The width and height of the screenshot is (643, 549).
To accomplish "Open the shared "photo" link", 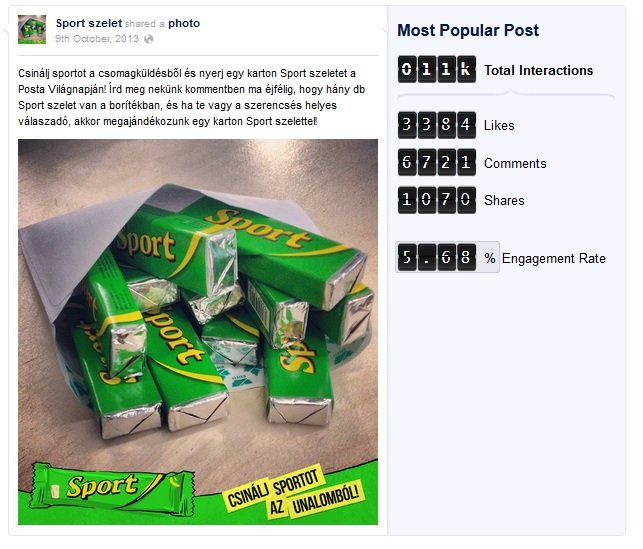I will [x=184, y=23].
